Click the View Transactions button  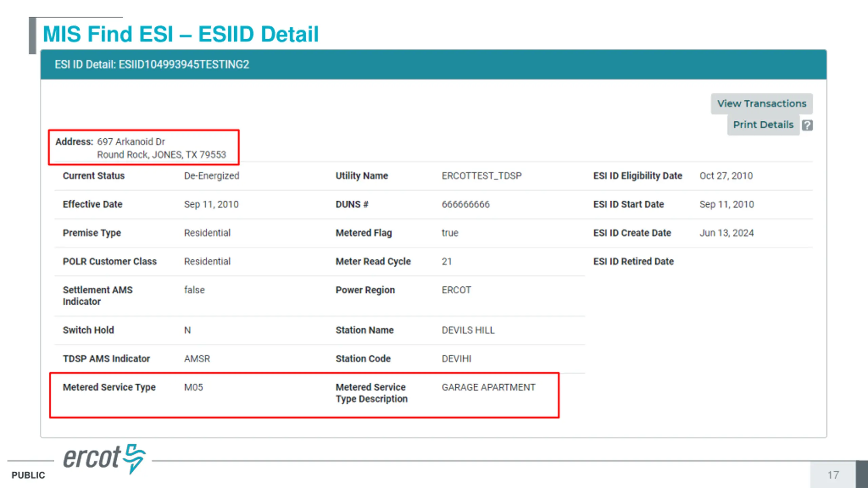762,104
